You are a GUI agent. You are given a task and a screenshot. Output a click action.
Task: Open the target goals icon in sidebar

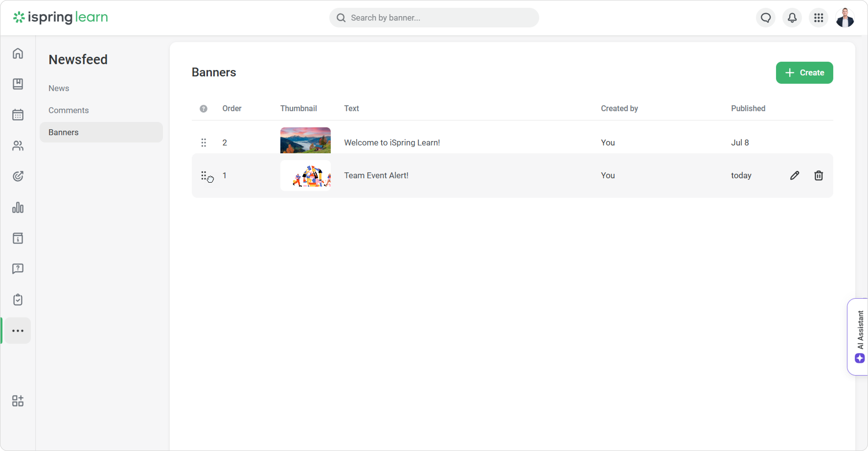tap(18, 176)
